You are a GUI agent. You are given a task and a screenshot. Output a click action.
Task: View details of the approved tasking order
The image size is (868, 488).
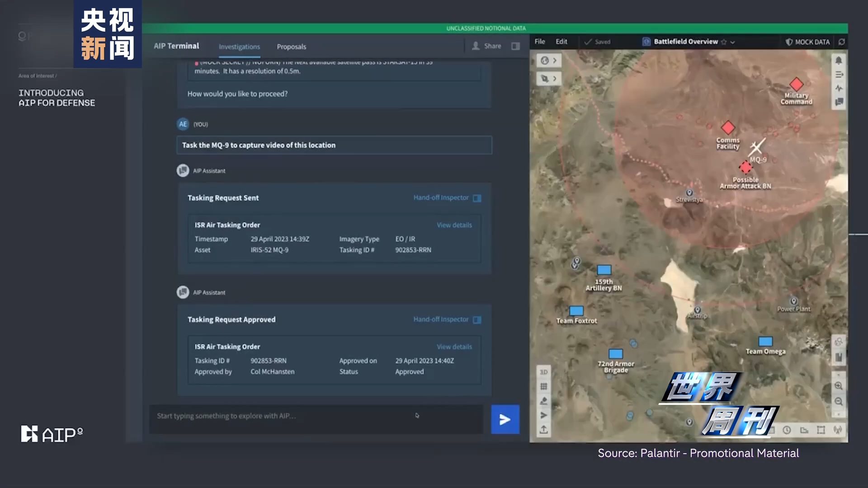click(454, 347)
